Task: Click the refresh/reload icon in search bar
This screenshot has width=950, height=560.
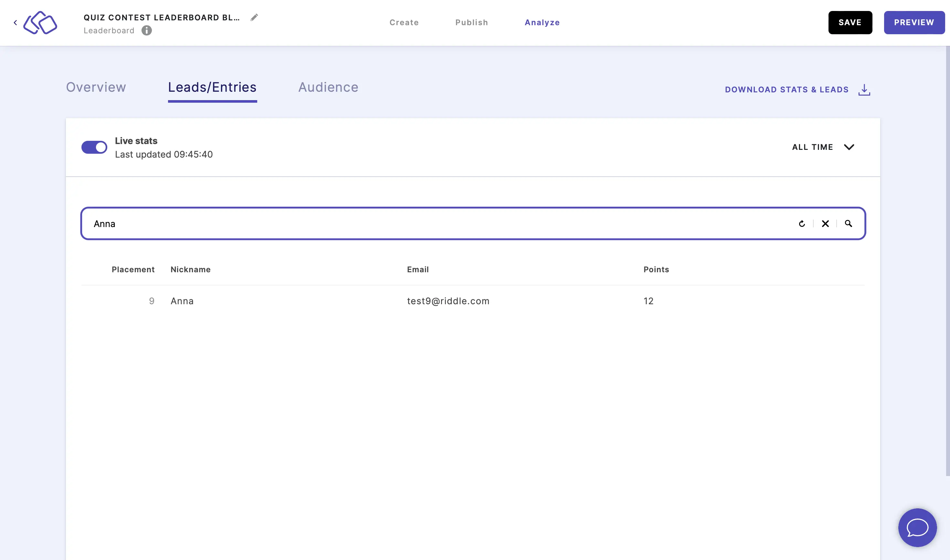Action: tap(802, 223)
